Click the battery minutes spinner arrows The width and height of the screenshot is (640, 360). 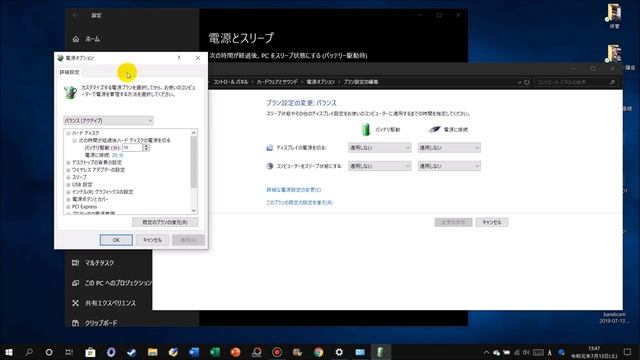[x=147, y=147]
